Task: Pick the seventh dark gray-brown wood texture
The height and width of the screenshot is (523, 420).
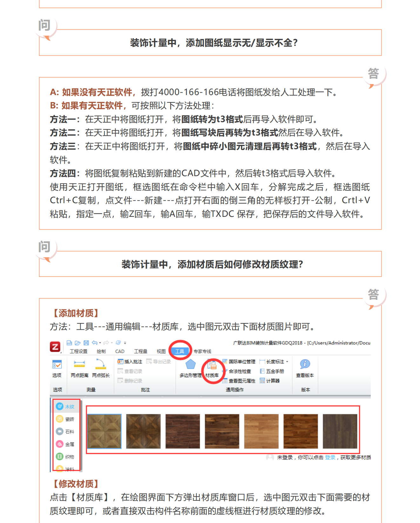Action: pyautogui.click(x=340, y=431)
